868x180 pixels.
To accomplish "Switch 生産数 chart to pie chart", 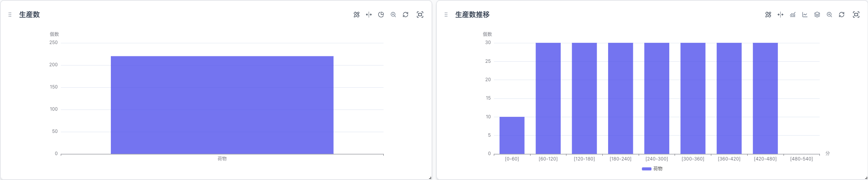I will 381,15.
